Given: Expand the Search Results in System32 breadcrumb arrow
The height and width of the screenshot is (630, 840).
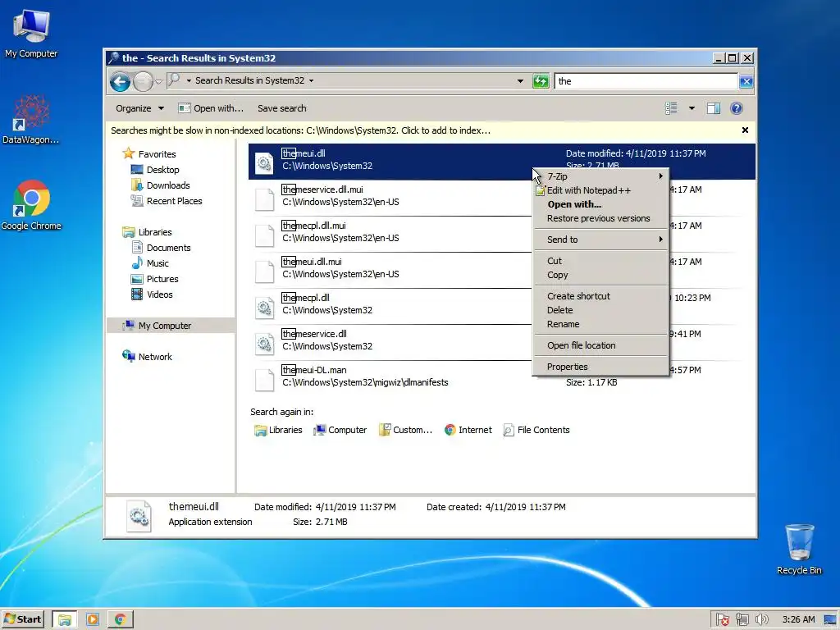Looking at the screenshot, I should click(x=311, y=81).
